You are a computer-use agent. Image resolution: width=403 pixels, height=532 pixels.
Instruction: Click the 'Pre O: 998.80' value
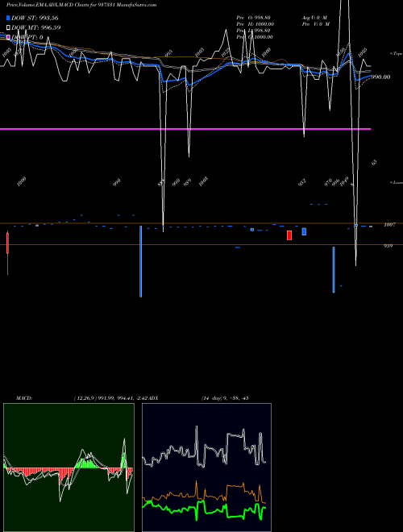pos(253,18)
